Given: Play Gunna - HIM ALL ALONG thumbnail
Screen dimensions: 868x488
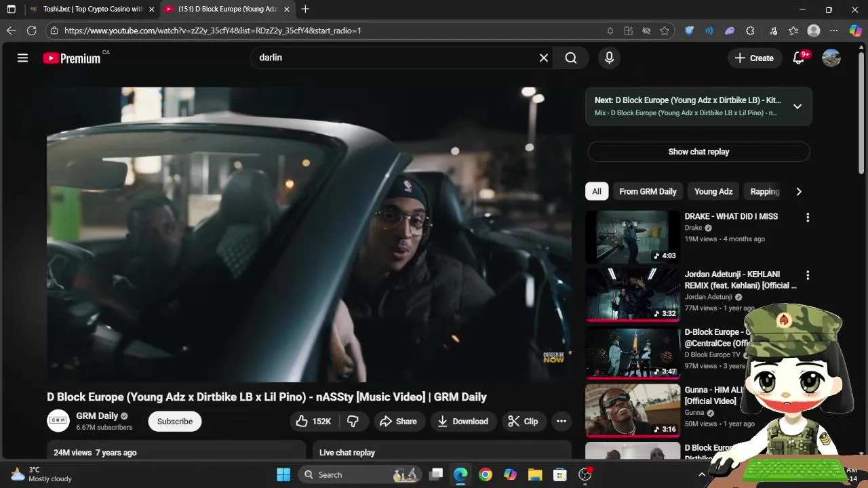Looking at the screenshot, I should pos(633,411).
